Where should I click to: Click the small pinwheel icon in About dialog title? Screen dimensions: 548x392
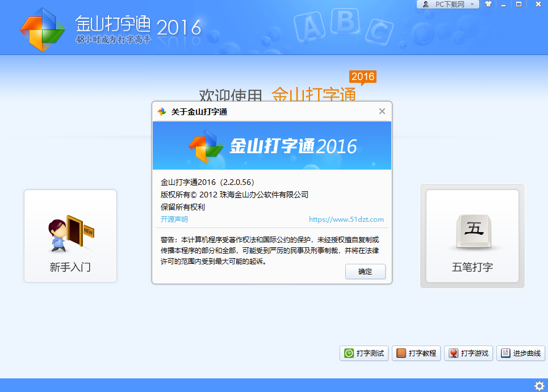coord(162,112)
